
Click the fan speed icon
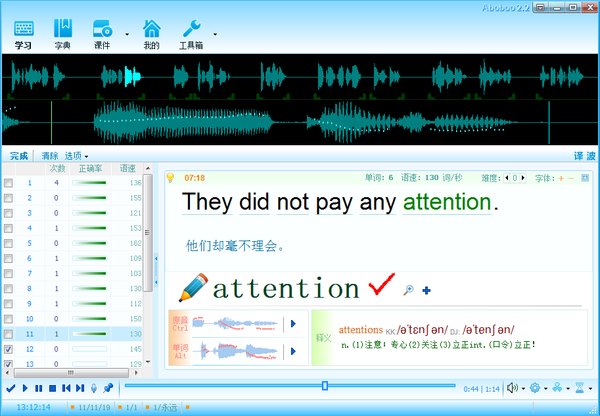[557, 388]
